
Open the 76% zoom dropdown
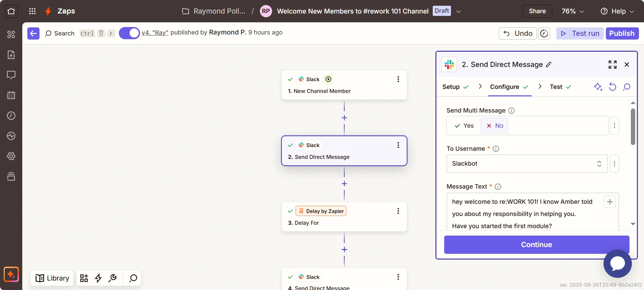pos(572,11)
